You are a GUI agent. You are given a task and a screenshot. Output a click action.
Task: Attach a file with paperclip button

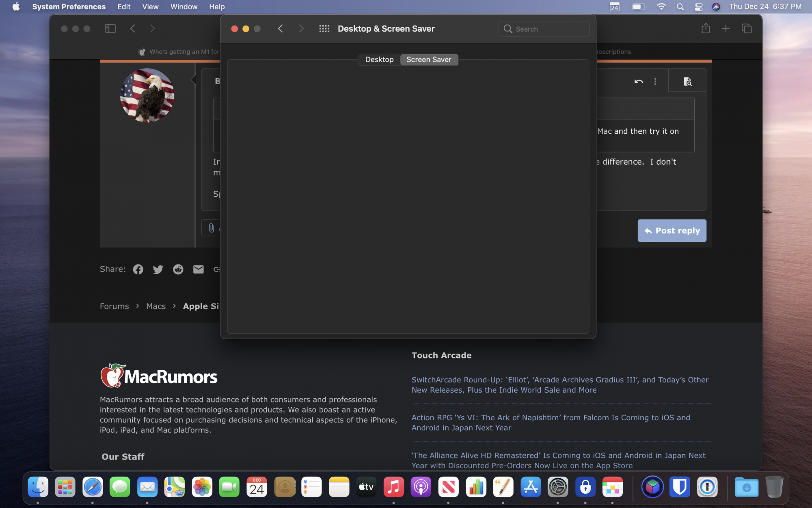click(212, 228)
